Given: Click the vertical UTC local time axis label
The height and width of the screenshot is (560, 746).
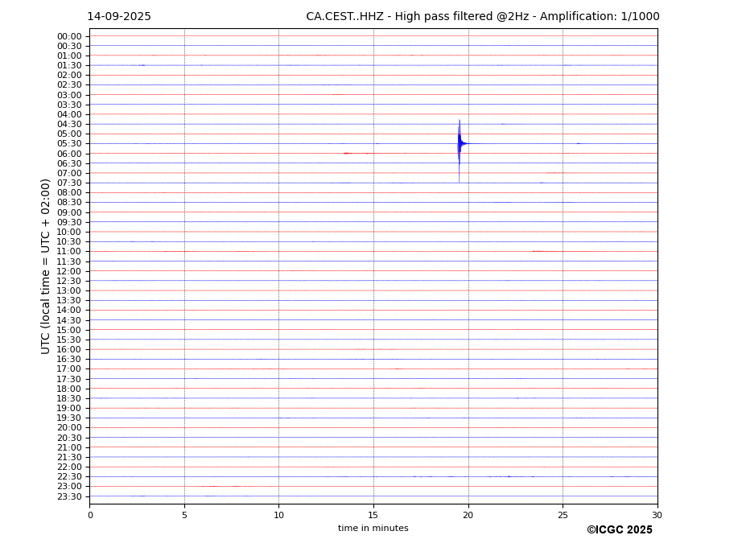Looking at the screenshot, I should coord(45,266).
